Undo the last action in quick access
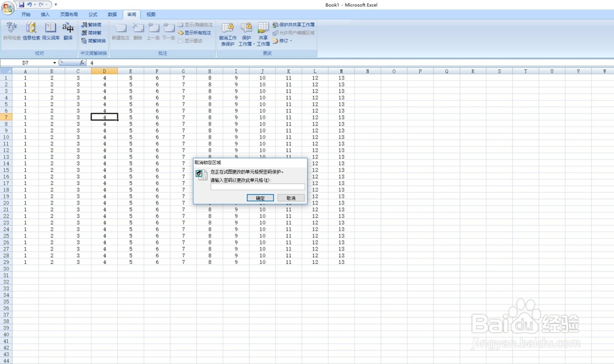Viewport: 614px width, 364px height. tap(29, 5)
